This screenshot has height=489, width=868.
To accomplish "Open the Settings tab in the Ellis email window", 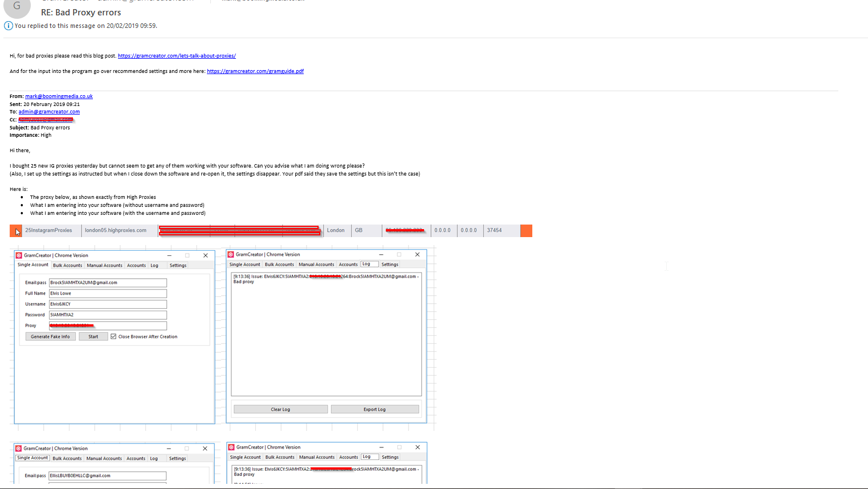I will 177,458.
